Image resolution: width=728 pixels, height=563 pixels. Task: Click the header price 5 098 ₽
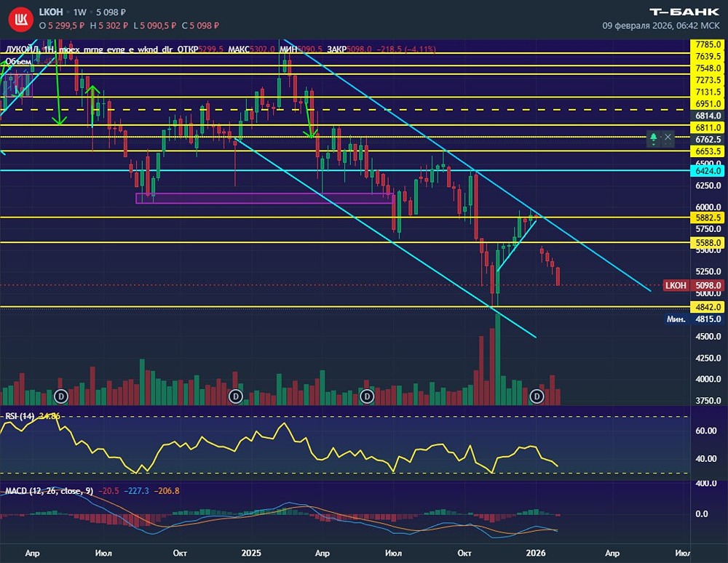tap(111, 12)
